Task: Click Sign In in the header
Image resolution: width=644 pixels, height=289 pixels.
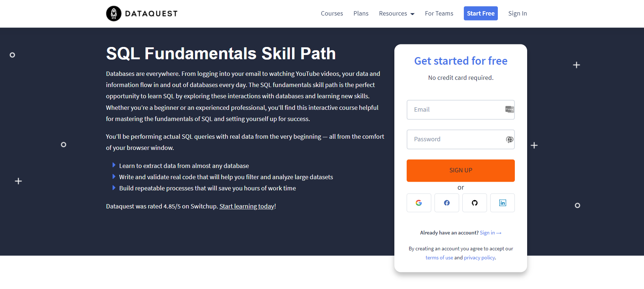Action: pos(517,13)
